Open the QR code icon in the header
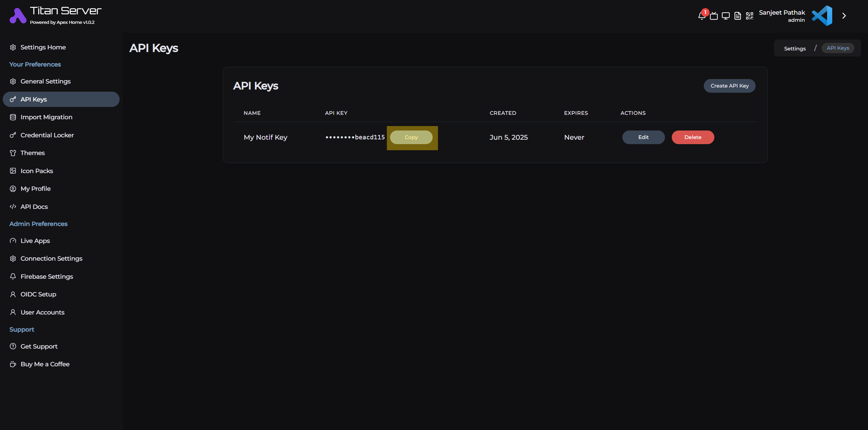Viewport: 868px width, 430px height. pos(749,16)
